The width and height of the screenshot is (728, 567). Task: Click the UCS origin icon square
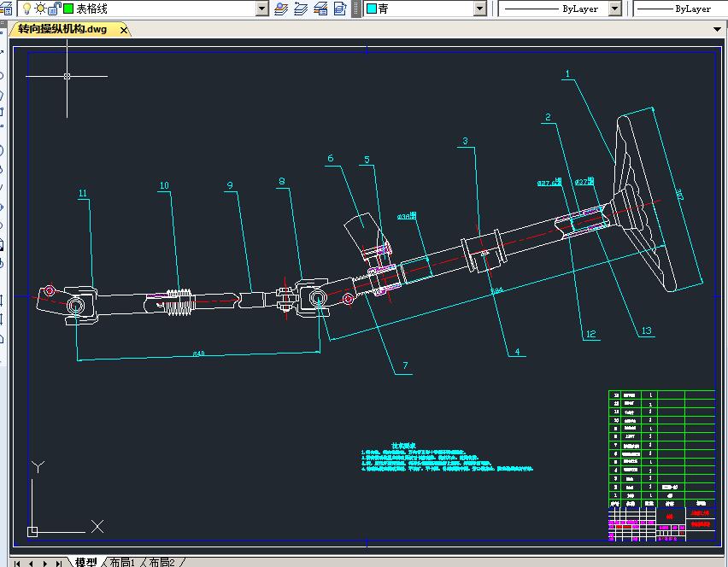32,532
